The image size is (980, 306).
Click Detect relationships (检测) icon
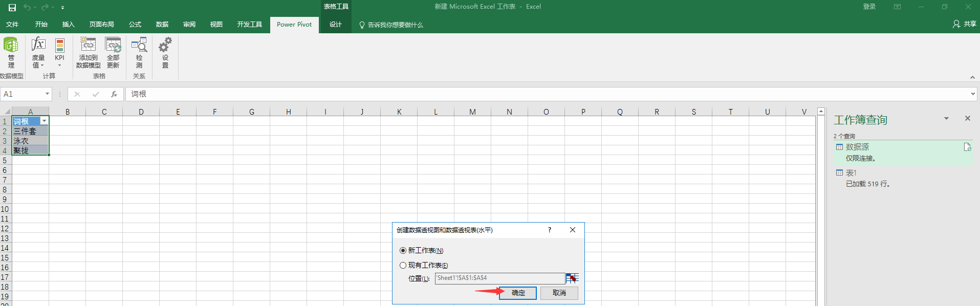[139, 52]
